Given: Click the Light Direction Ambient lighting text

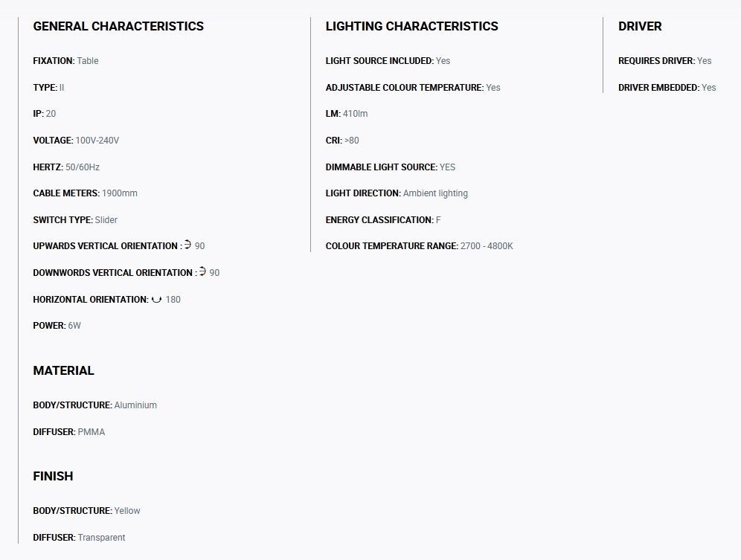Looking at the screenshot, I should point(435,193).
